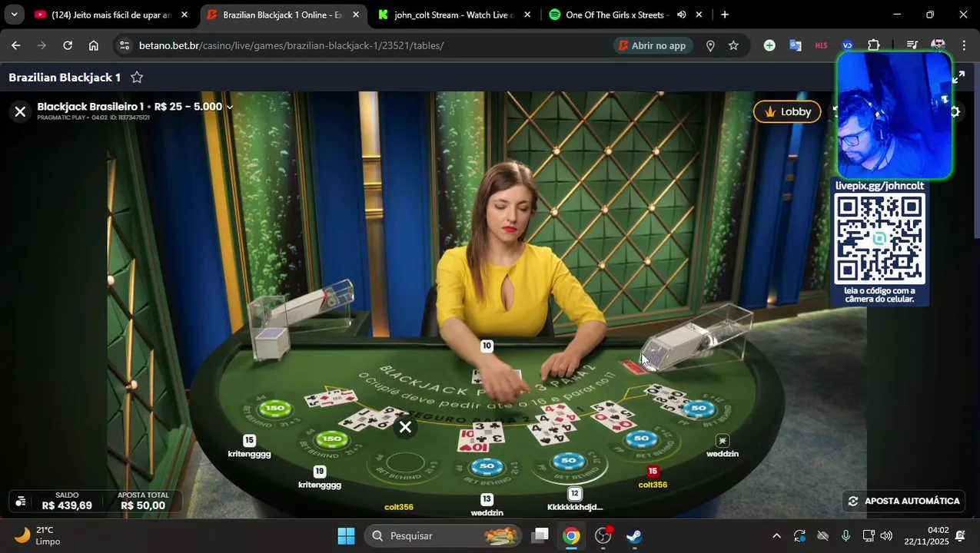The image size is (980, 553).
Task: Open the Google Translate extension
Action: click(796, 45)
